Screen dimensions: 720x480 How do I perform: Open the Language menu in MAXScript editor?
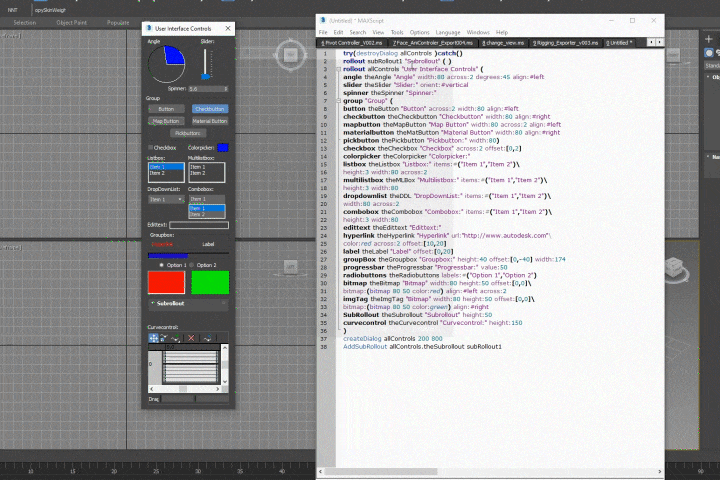pyautogui.click(x=448, y=33)
